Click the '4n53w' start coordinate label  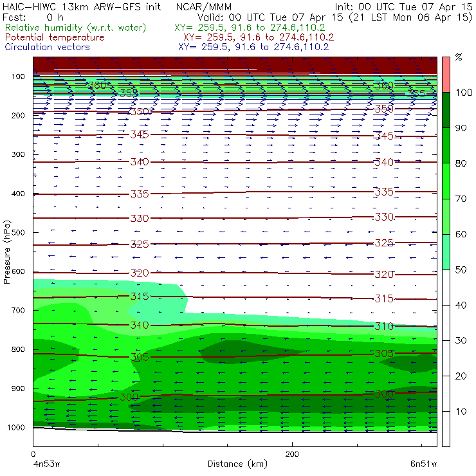click(x=46, y=464)
